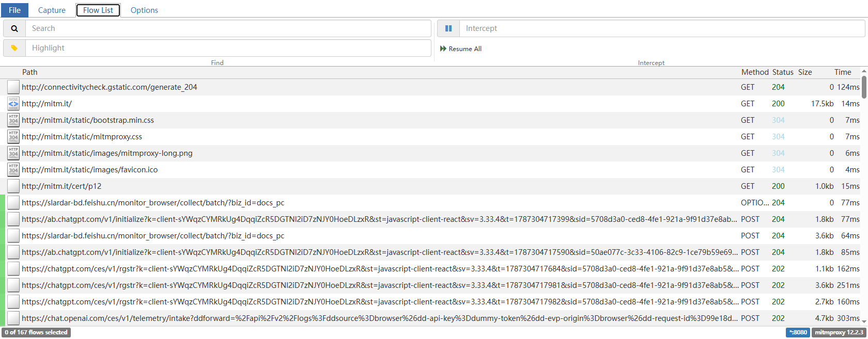868x339 pixels.
Task: Click the pause intercept icon
Action: [448, 28]
